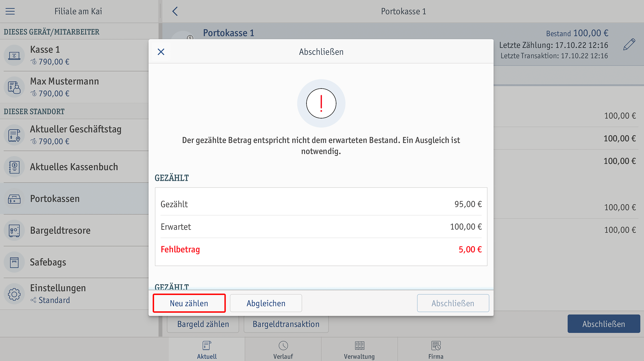The height and width of the screenshot is (361, 644).
Task: Click the Bargeldtransaktion button
Action: 286,324
